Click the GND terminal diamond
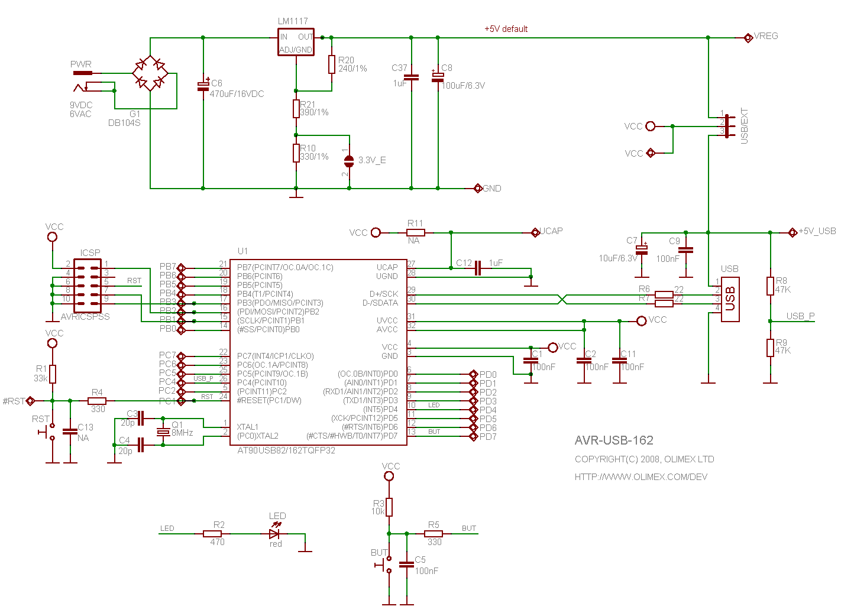Image resolution: width=841 pixels, height=616 pixels. coord(478,188)
